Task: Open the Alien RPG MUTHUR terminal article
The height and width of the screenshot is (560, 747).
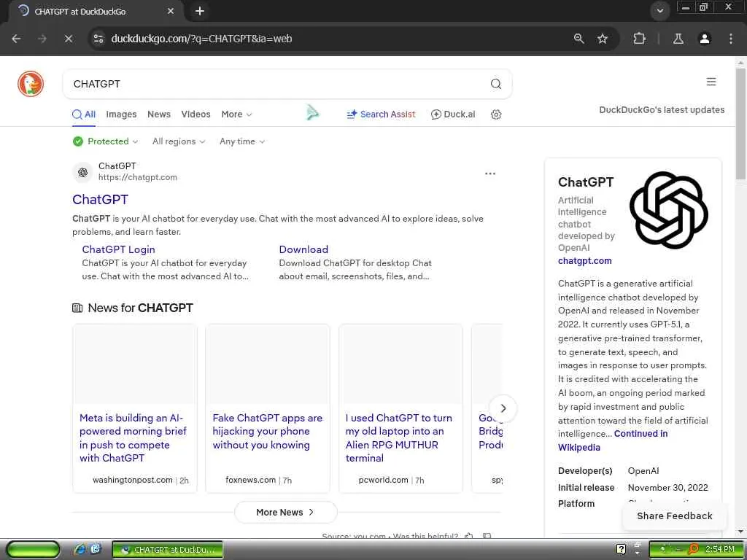Action: pos(399,437)
